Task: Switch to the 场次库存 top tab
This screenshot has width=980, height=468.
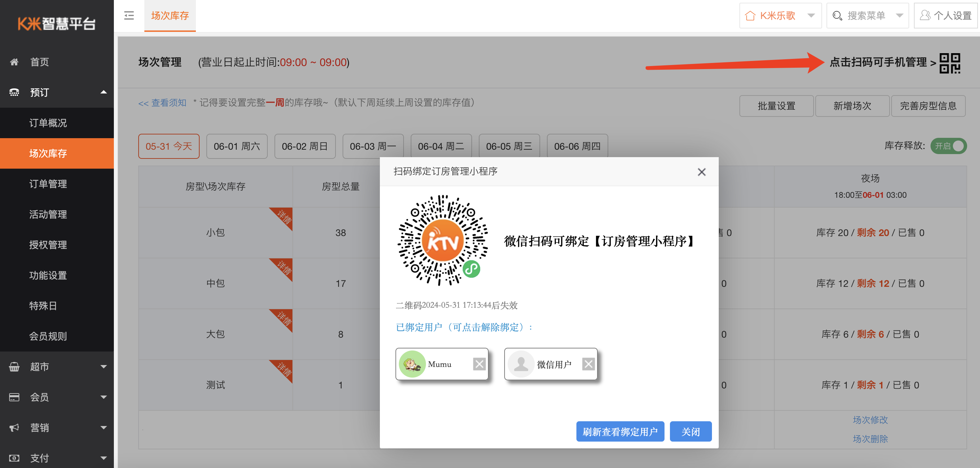Action: (x=170, y=16)
